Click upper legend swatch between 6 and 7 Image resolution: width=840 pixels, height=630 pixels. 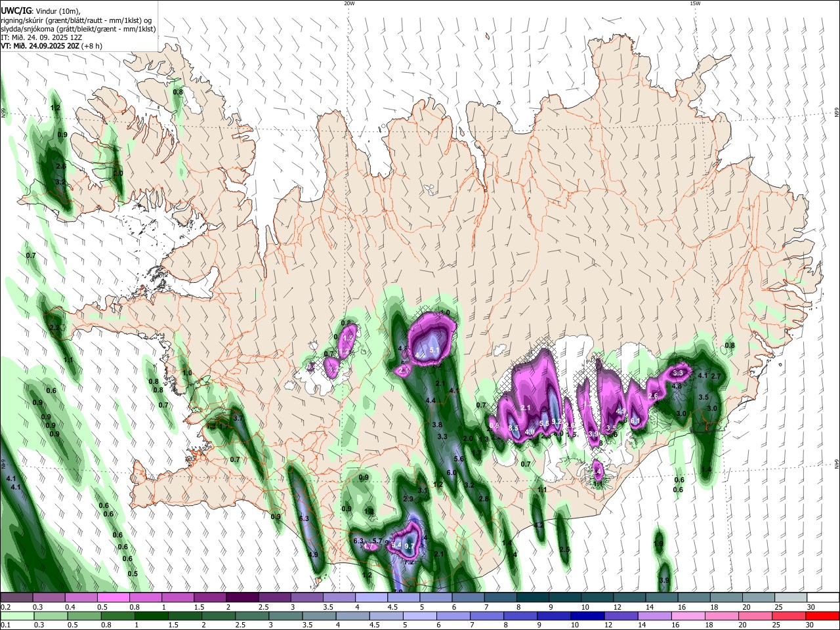click(468, 597)
